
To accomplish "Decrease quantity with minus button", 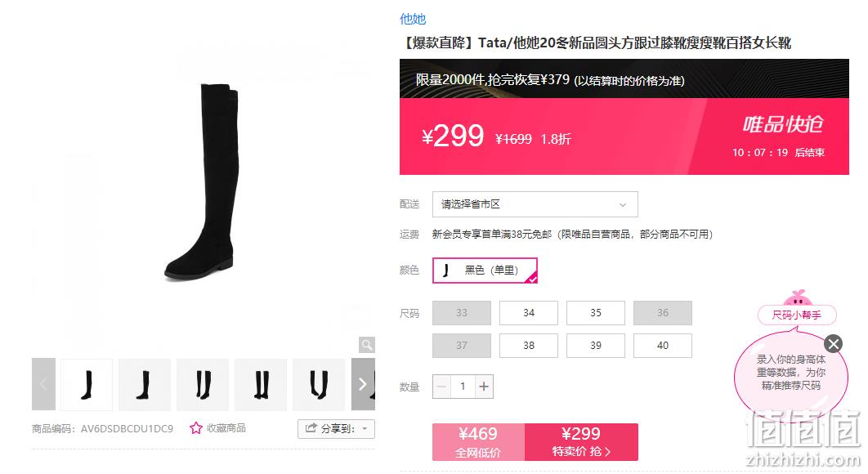I will click(441, 387).
